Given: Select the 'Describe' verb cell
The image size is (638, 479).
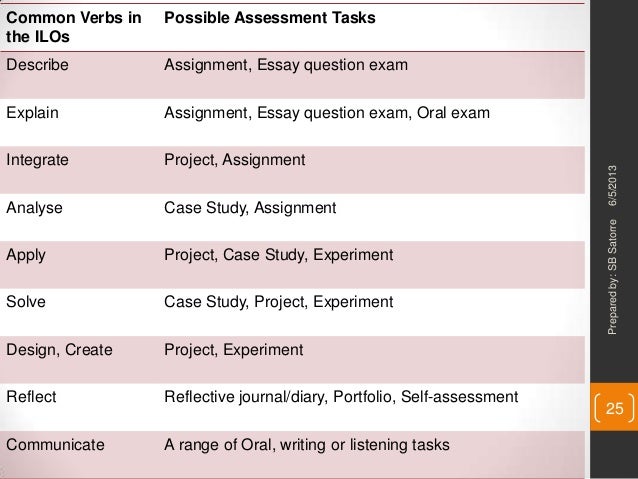Looking at the screenshot, I should pos(37,65).
